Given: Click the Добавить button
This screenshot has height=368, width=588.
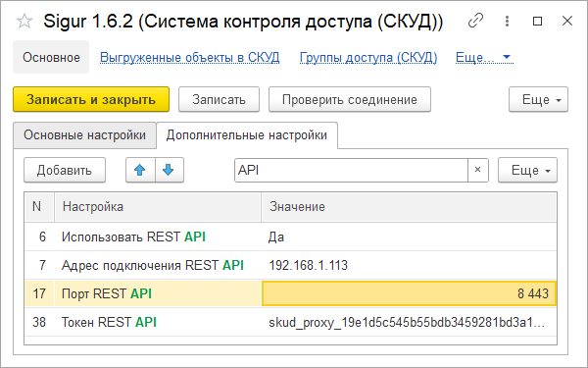Looking at the screenshot, I should [x=65, y=170].
